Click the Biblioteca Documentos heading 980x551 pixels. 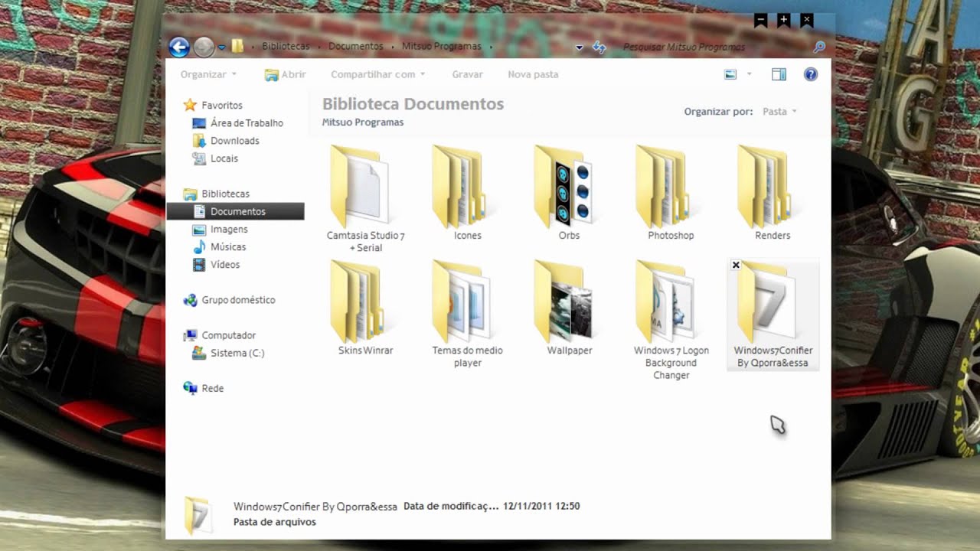click(x=413, y=104)
